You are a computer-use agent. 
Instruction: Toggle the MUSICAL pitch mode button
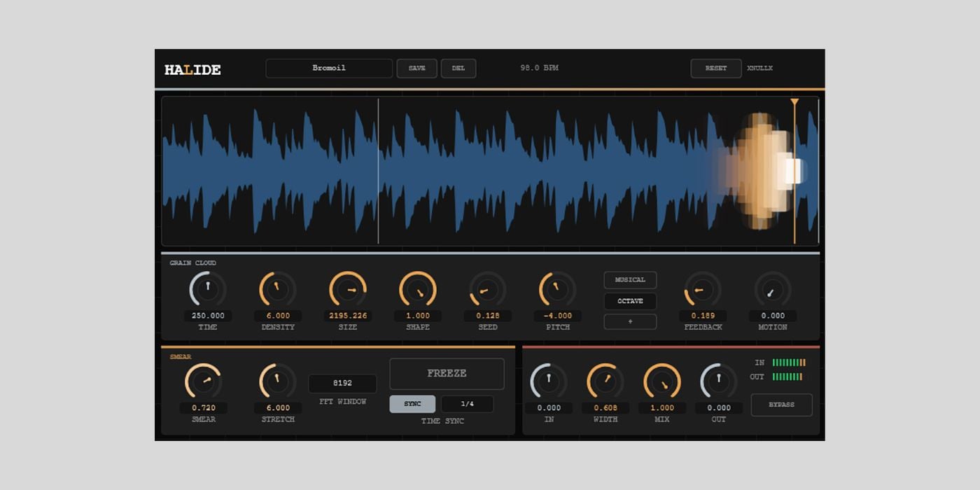(630, 280)
